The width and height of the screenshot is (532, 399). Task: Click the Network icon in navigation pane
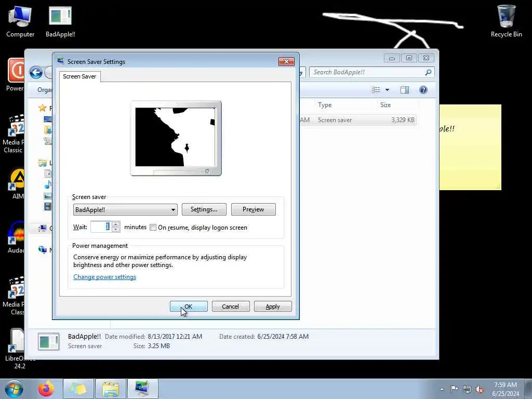tap(43, 250)
